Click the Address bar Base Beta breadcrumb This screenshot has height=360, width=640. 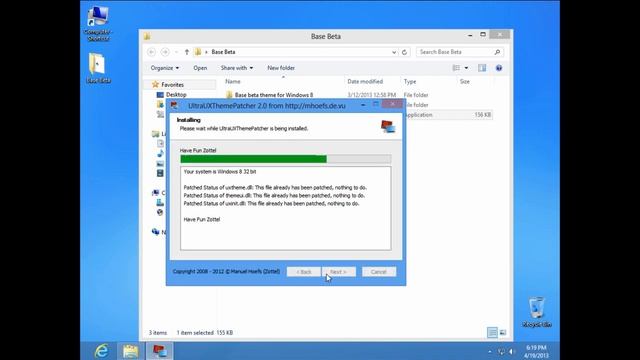coord(223,52)
